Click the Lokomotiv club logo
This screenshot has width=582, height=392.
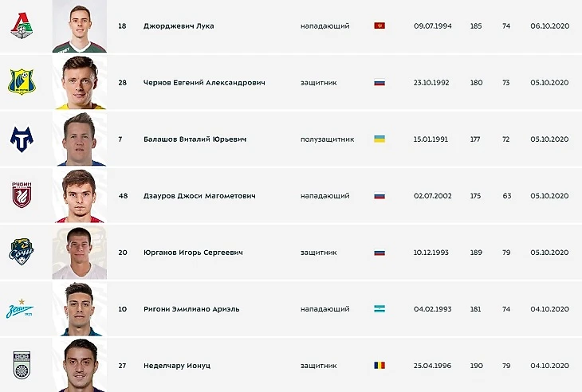pyautogui.click(x=22, y=26)
